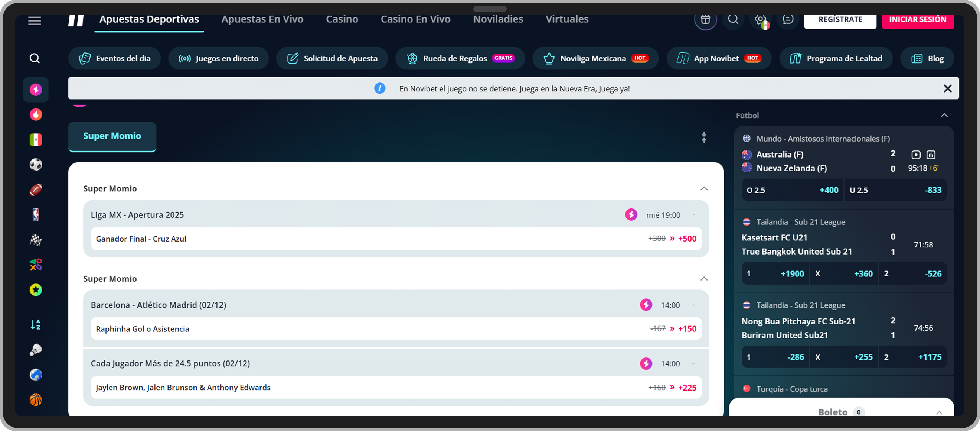Click the REGÍSTRATE button
This screenshot has width=980, height=431.
[840, 20]
